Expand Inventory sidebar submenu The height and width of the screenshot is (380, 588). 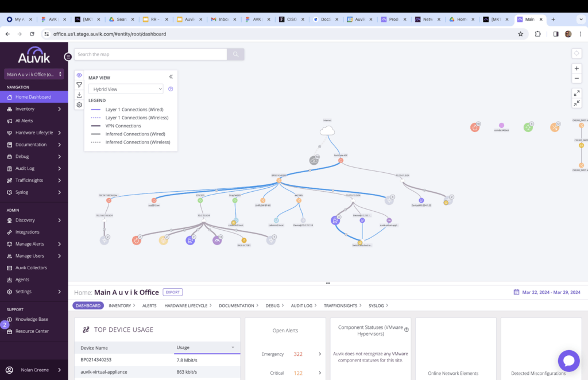[x=60, y=109]
